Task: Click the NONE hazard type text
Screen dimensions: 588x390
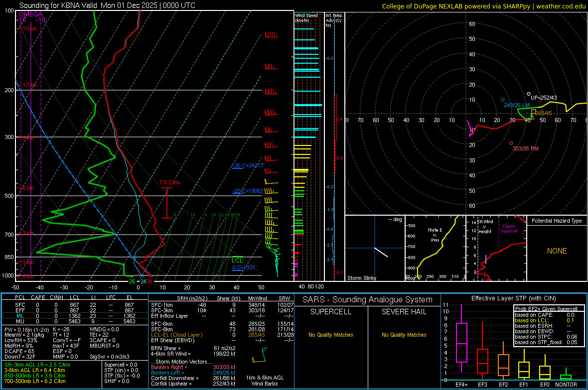Action: coord(557,251)
